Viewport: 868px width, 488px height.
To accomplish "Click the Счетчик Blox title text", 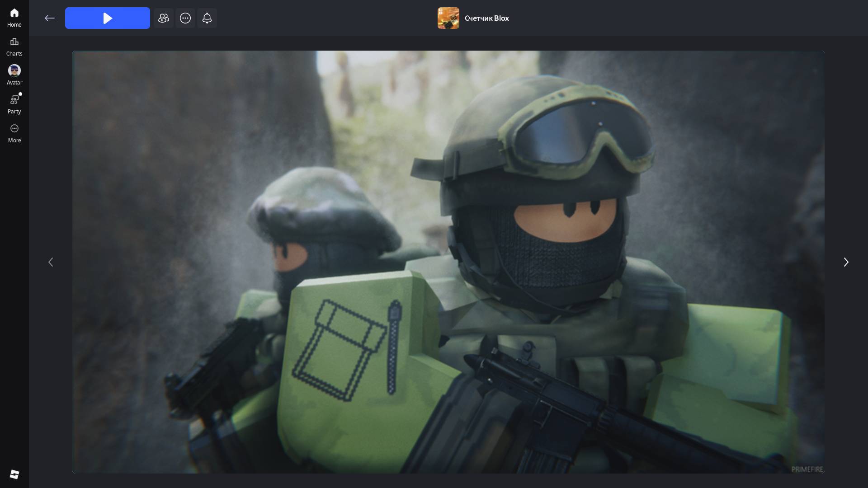I will click(486, 18).
